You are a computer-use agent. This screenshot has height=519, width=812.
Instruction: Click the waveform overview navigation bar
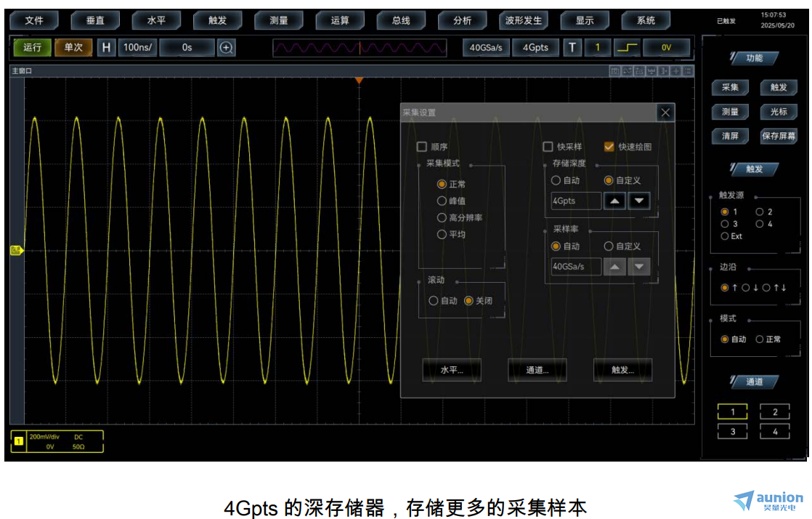[360, 48]
